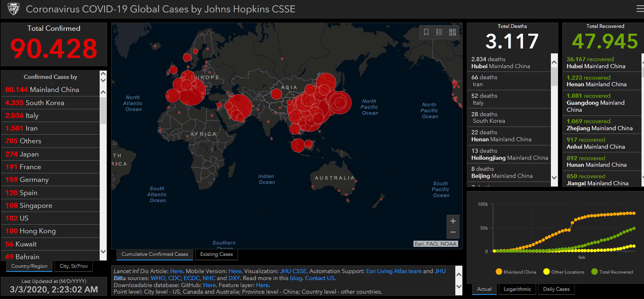Viewport: 644px width, 299px height.
Task: Toggle the Other Locations legend marker
Action: [x=546, y=271]
